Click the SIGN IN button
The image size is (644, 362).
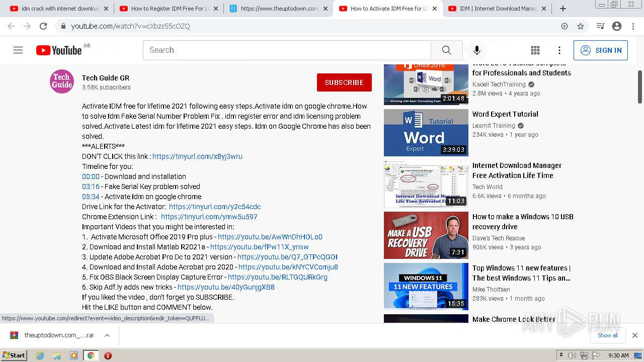tap(601, 50)
